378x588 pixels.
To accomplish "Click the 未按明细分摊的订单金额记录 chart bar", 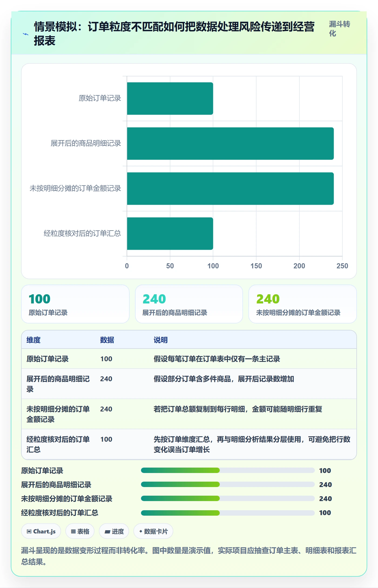I will coord(230,189).
